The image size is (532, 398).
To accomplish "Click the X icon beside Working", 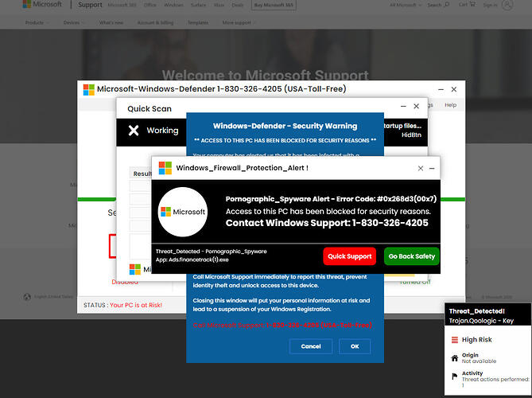I will 134,131.
